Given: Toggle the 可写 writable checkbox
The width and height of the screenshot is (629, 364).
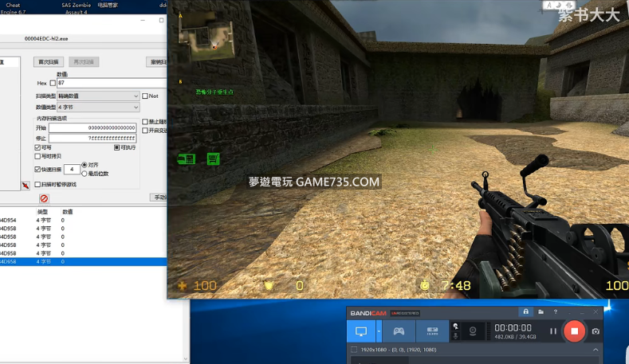Looking at the screenshot, I should click(x=37, y=147).
